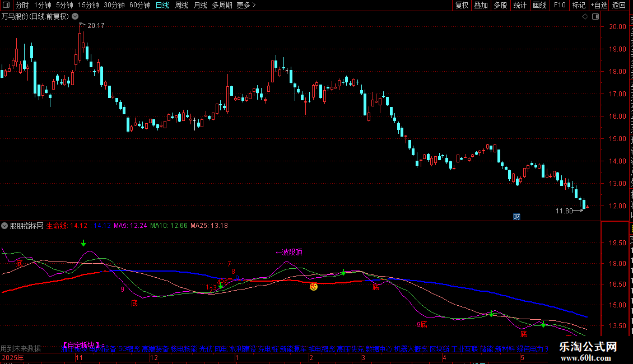
Task: Click the 财 financial marker icon
Action: (516, 217)
